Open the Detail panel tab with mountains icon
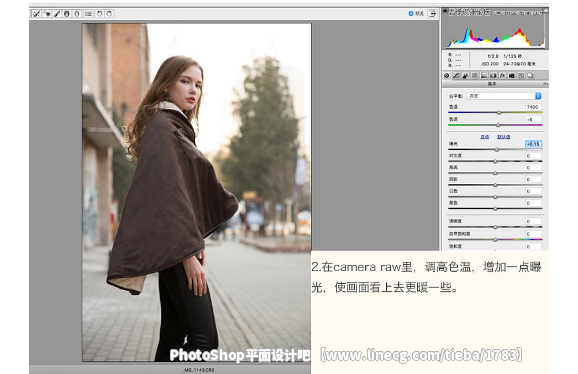Viewport: 578px width, 374px height. coord(465,76)
